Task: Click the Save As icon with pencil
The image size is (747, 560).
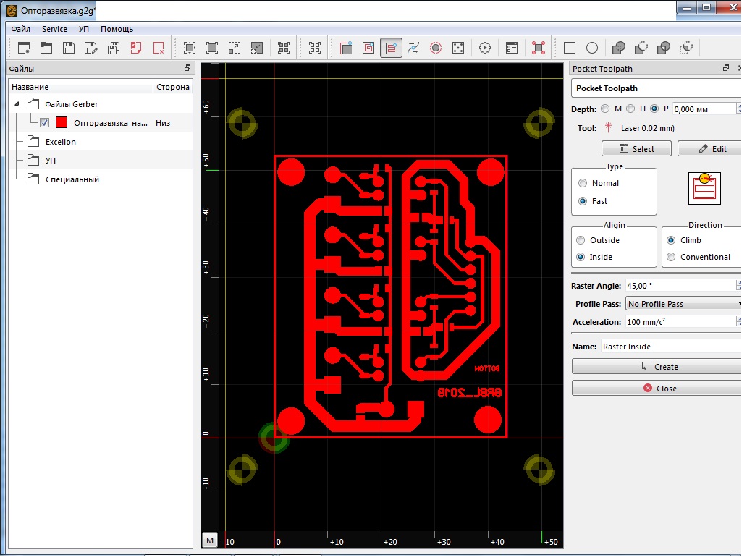Action: [91, 48]
